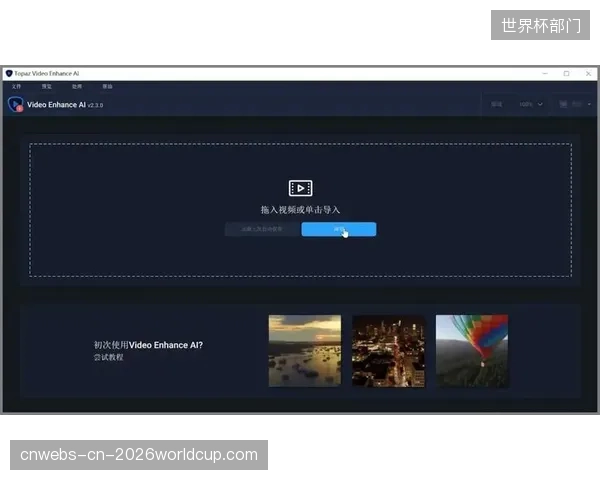Click the Video Enhance AI shield logo

pyautogui.click(x=16, y=104)
